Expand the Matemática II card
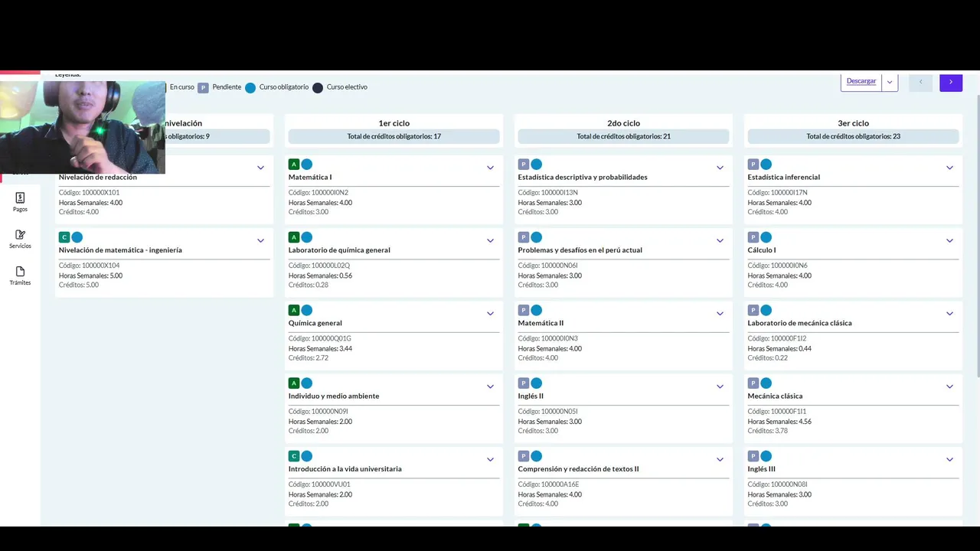This screenshot has height=551, width=980. coord(720,314)
